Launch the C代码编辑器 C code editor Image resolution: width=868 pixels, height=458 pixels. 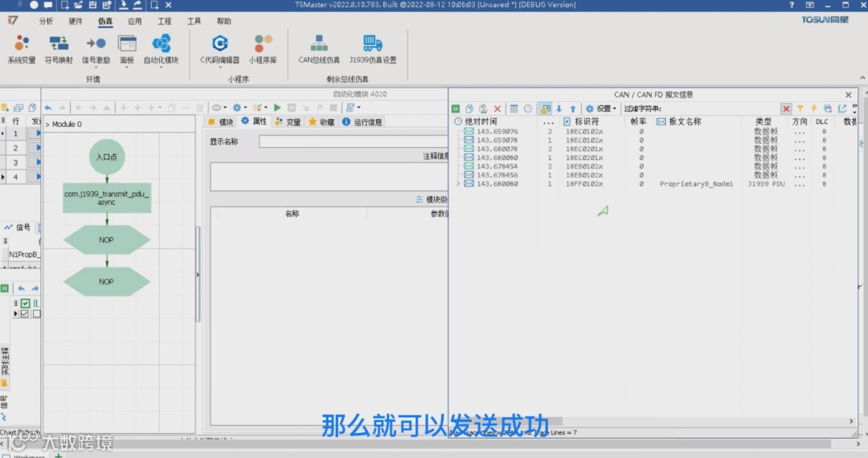click(219, 49)
